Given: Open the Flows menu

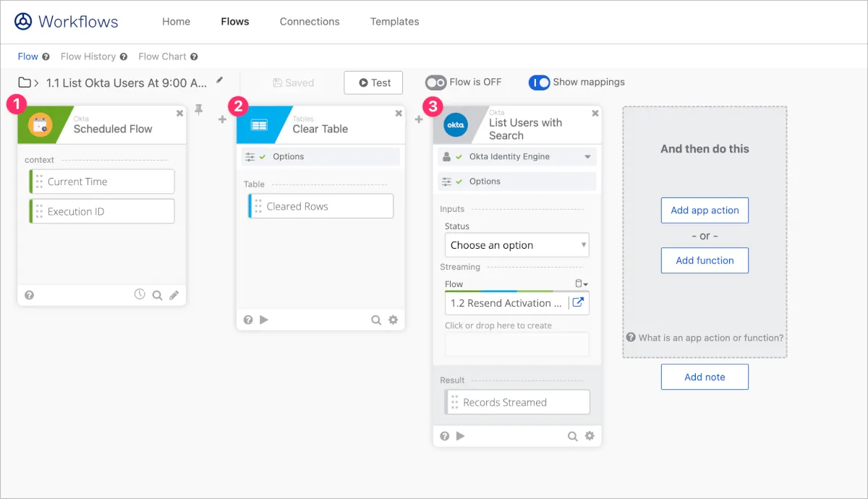Looking at the screenshot, I should [235, 22].
